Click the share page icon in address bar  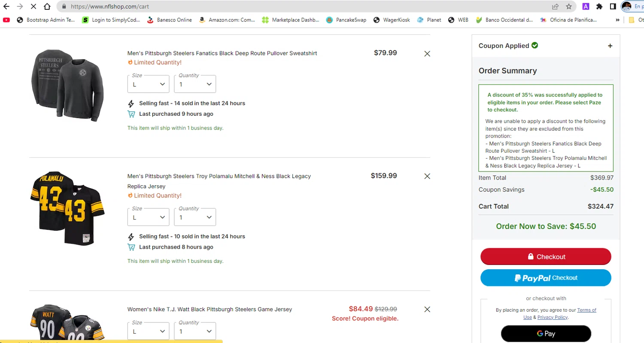pos(556,6)
